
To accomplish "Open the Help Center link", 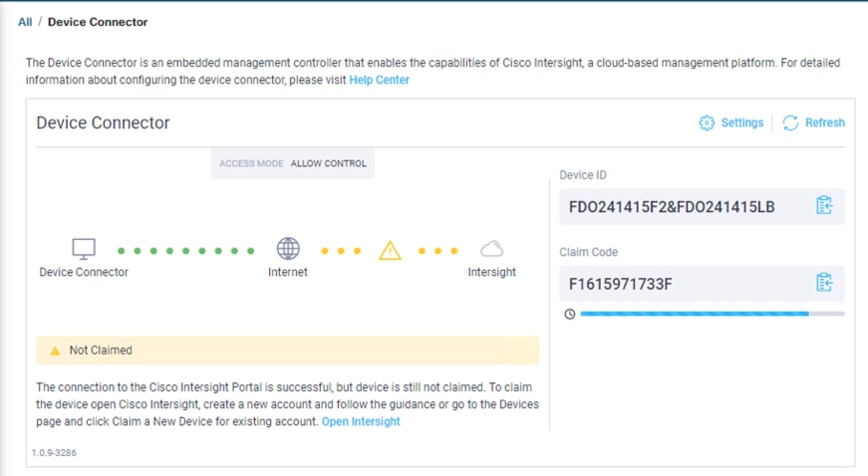I will pyautogui.click(x=380, y=80).
